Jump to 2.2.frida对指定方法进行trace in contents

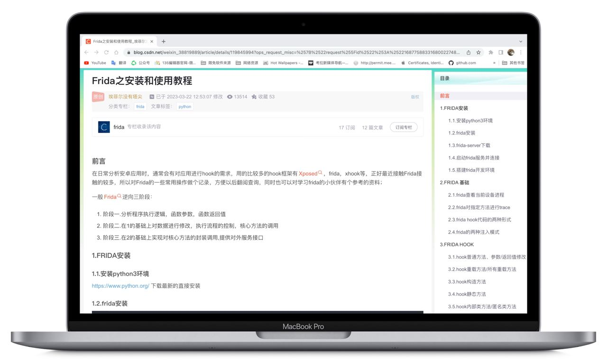point(479,207)
